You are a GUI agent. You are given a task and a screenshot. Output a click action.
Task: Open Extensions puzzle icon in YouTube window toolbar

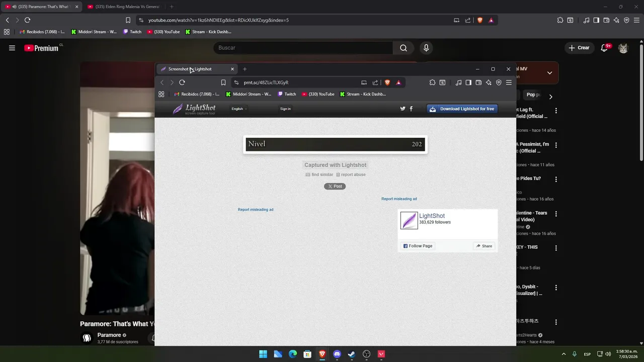pyautogui.click(x=560, y=20)
